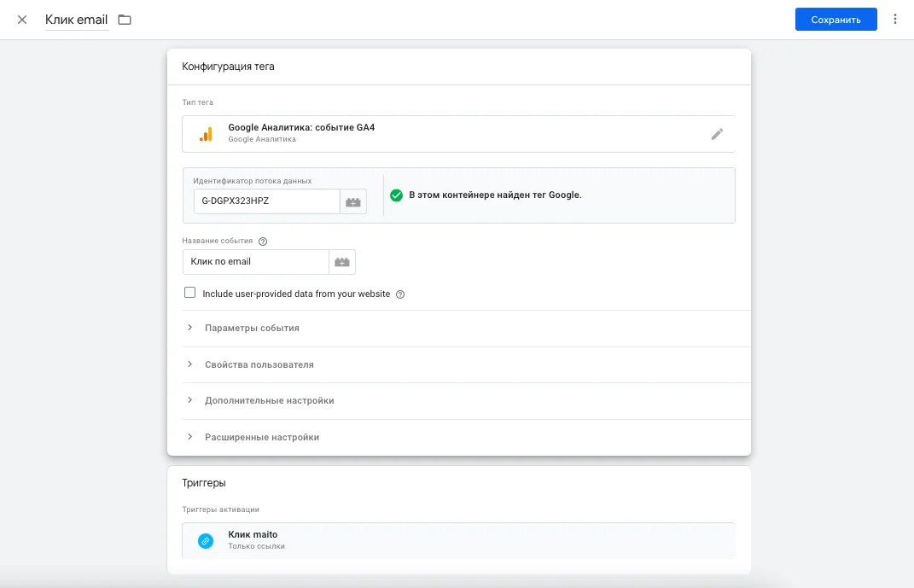914x588 pixels.
Task: Expand Свойства пользователя section
Action: coord(259,364)
